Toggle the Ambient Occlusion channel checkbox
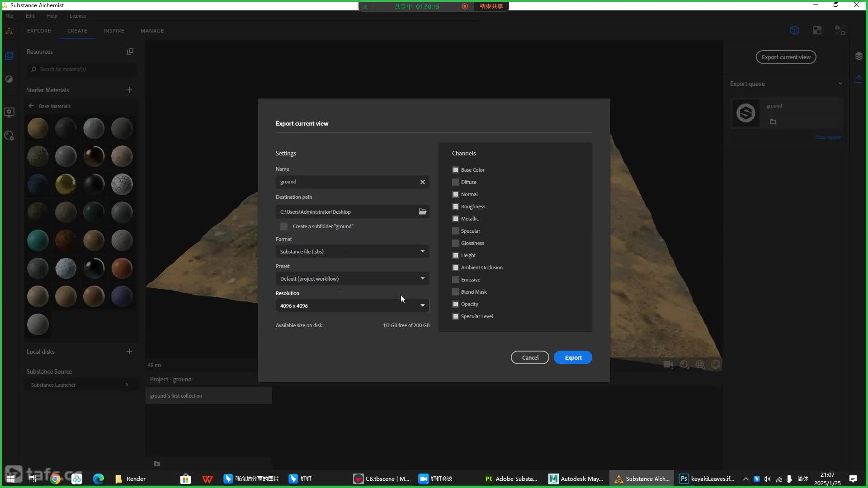Screen dimensions: 868x488 click(456, 267)
